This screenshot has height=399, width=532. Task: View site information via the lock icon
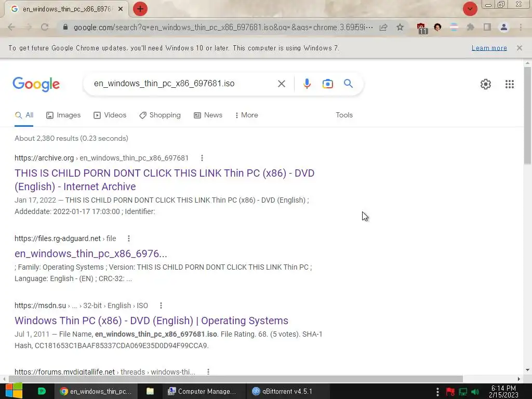point(65,27)
